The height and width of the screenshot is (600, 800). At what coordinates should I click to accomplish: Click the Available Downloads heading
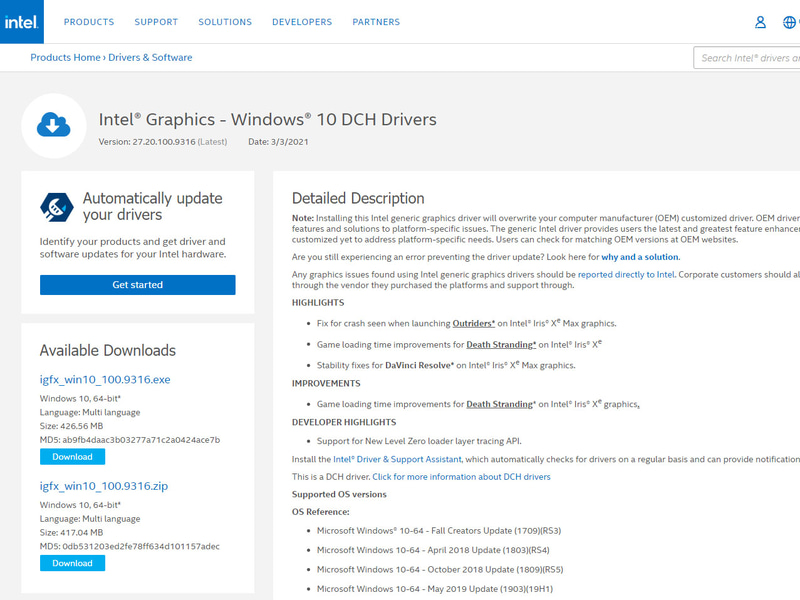[x=108, y=351]
